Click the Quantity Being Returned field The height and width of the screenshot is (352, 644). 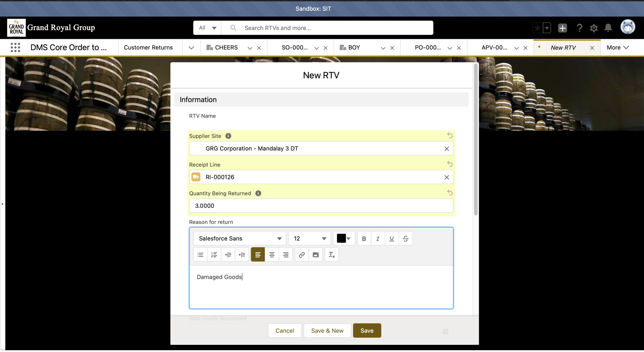(321, 206)
